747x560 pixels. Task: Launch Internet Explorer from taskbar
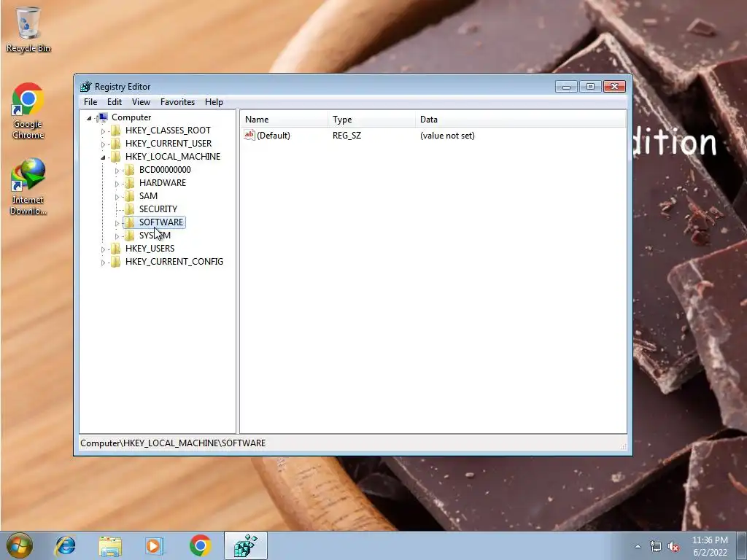coord(65,545)
